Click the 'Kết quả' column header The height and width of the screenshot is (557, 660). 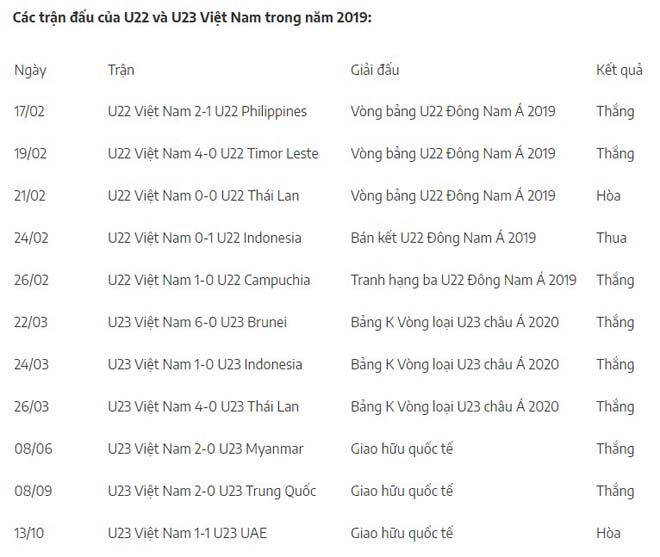618,71
